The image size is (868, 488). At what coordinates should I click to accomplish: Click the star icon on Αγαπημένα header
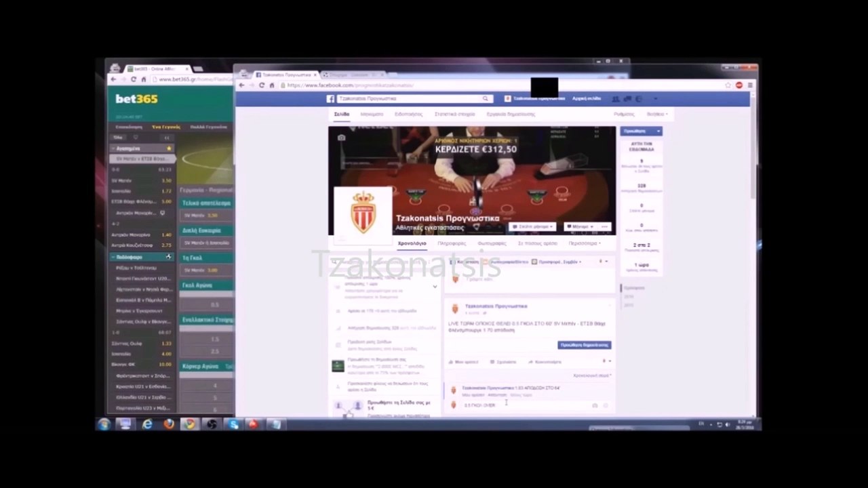(x=169, y=148)
